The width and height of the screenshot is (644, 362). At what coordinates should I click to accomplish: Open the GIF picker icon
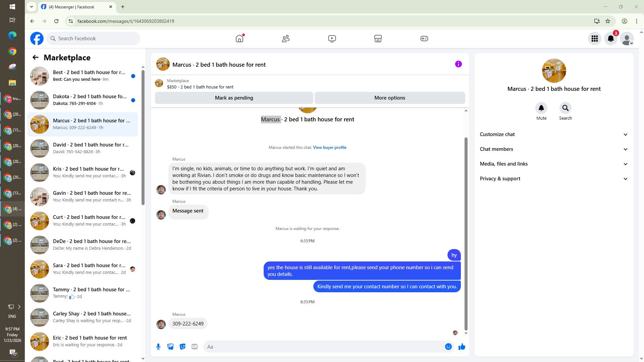[x=195, y=347]
